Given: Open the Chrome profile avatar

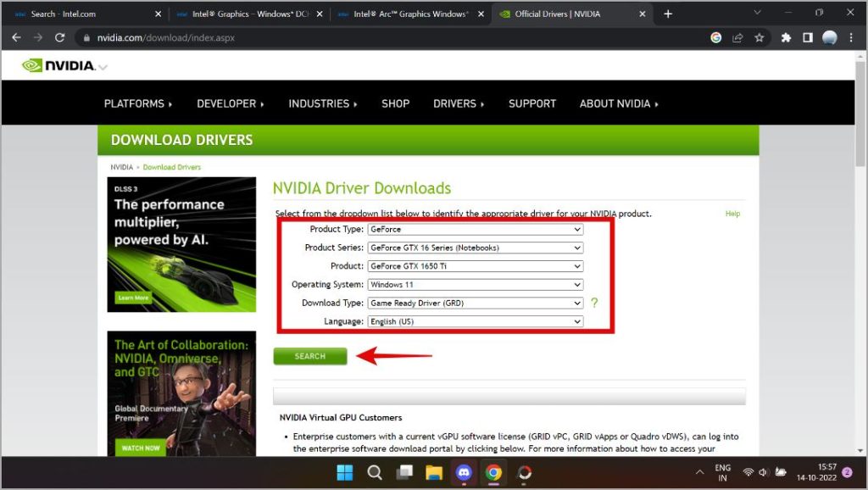Looking at the screenshot, I should pyautogui.click(x=829, y=37).
